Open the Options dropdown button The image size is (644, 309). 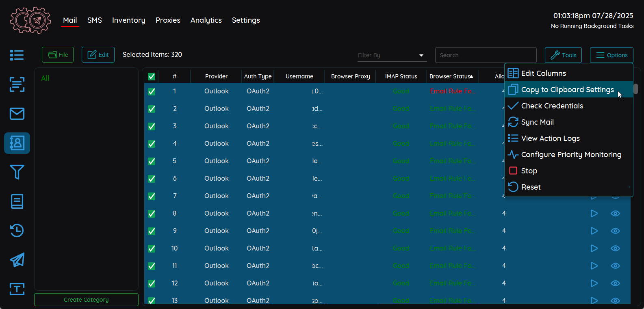(611, 55)
